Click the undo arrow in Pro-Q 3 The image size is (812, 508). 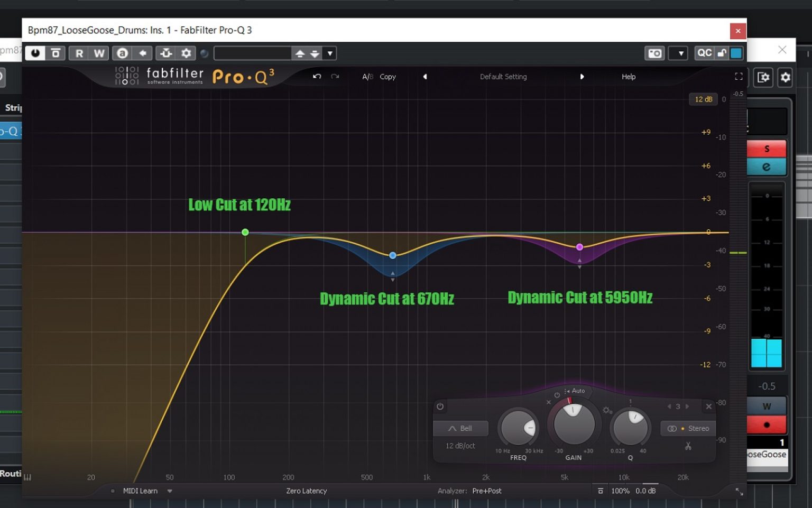[317, 76]
